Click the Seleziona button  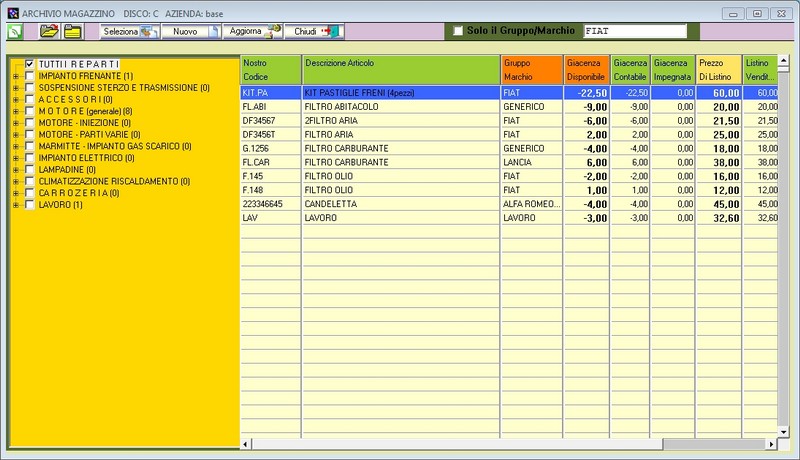pyautogui.click(x=130, y=32)
